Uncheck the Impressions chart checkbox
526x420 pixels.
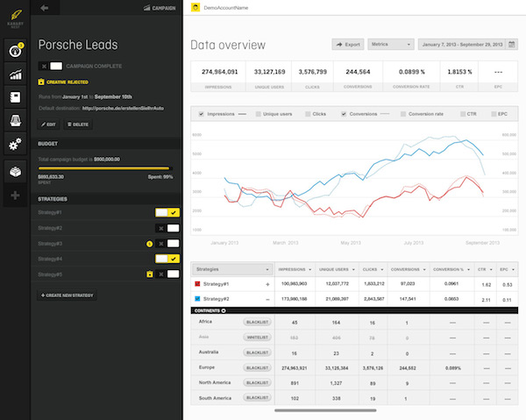click(201, 114)
